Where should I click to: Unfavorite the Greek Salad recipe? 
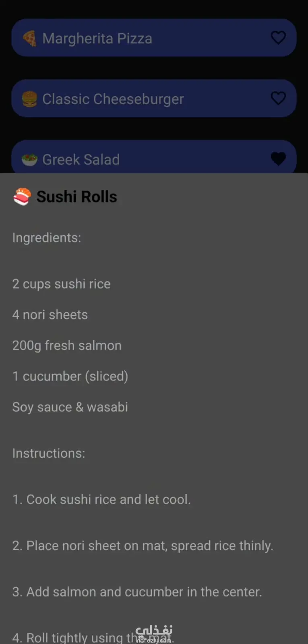click(x=278, y=159)
